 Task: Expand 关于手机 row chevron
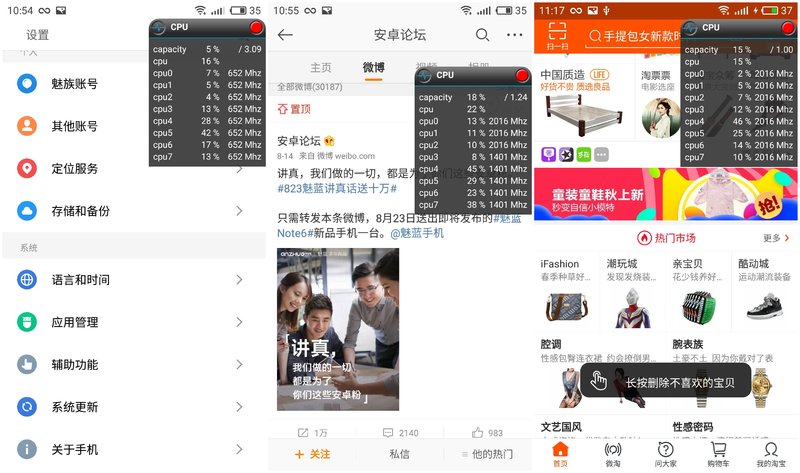coord(239,449)
